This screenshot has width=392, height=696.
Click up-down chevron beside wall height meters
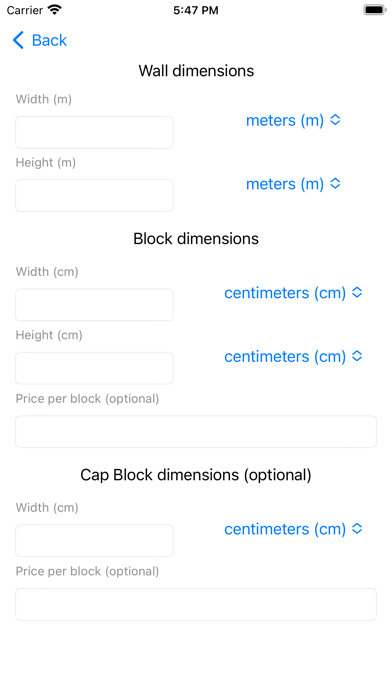coord(336,183)
